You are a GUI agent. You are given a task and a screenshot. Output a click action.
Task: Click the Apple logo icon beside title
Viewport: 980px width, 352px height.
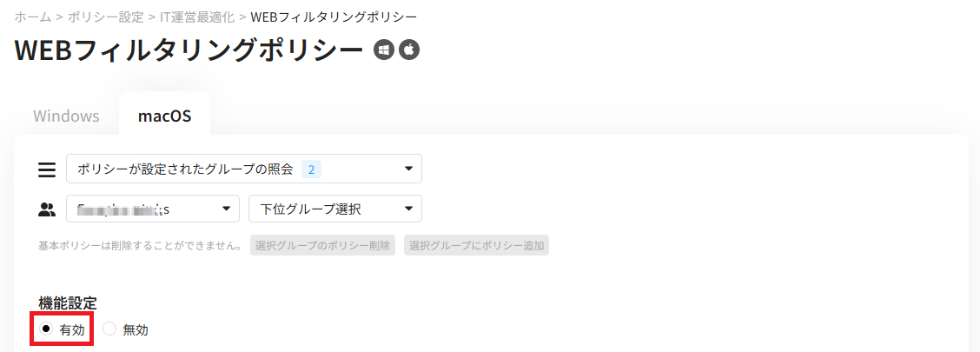tap(409, 50)
